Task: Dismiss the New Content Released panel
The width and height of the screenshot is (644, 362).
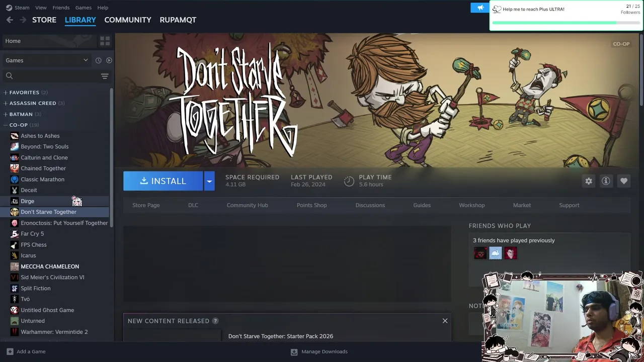Action: tap(445, 321)
